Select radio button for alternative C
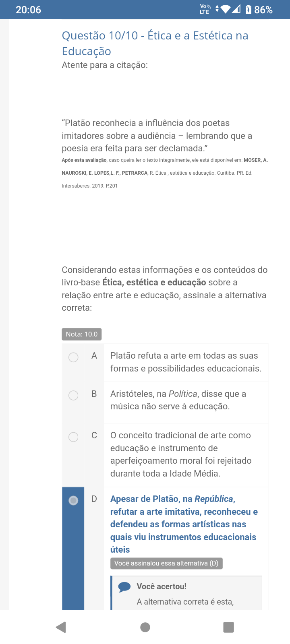 pos(73,437)
